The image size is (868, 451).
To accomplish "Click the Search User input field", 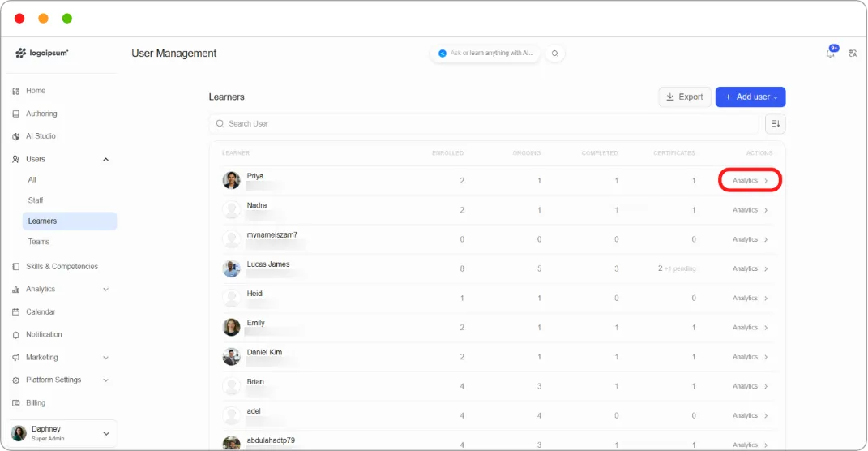I will pos(484,123).
